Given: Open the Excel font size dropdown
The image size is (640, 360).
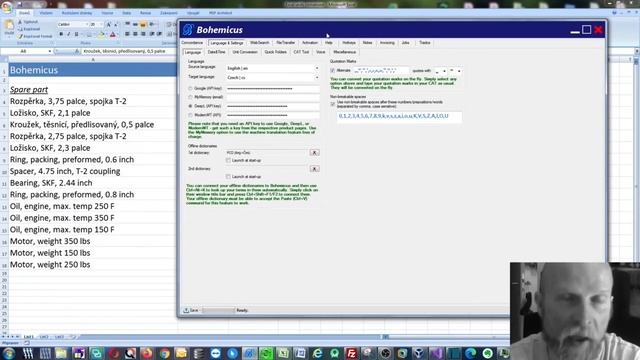Looking at the screenshot, I should pyautogui.click(x=101, y=24).
